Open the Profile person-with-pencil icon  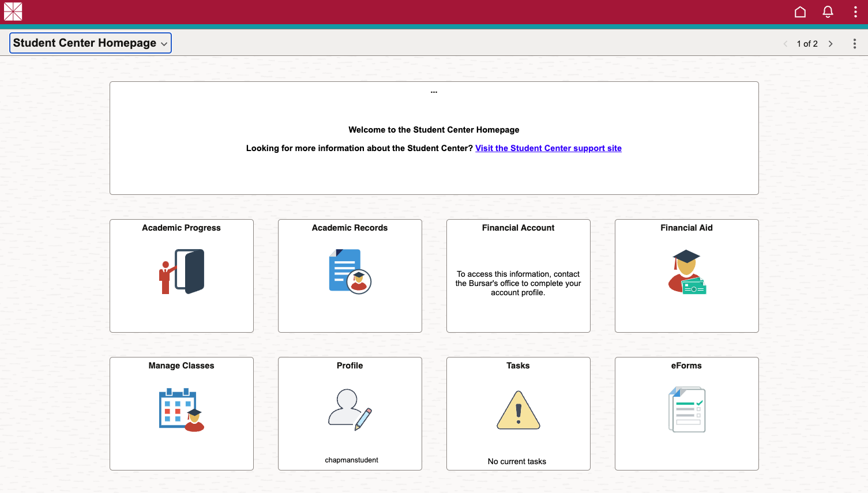(350, 410)
